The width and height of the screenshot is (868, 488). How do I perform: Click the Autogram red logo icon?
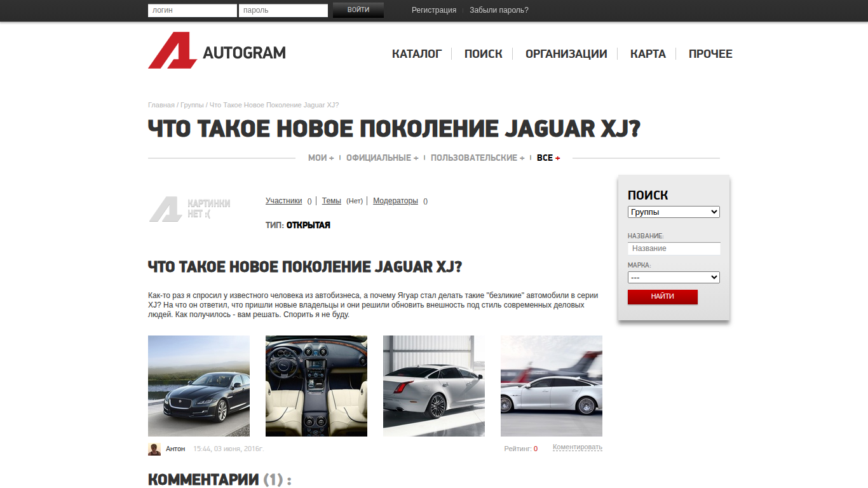point(172,50)
